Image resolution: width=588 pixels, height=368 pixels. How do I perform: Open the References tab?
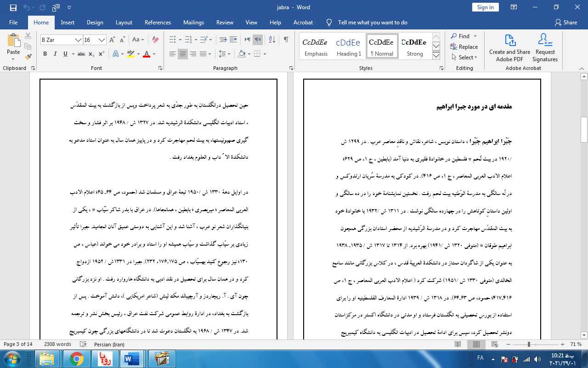click(x=158, y=22)
